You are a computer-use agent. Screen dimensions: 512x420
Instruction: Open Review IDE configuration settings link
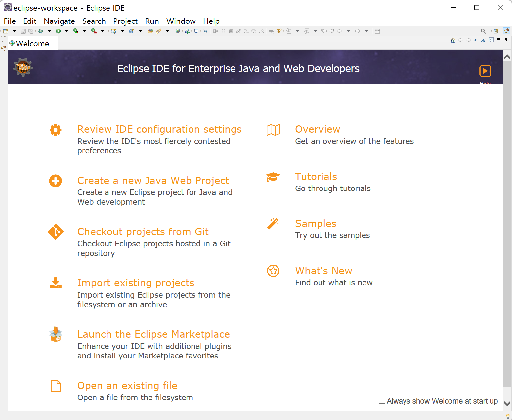click(x=159, y=129)
